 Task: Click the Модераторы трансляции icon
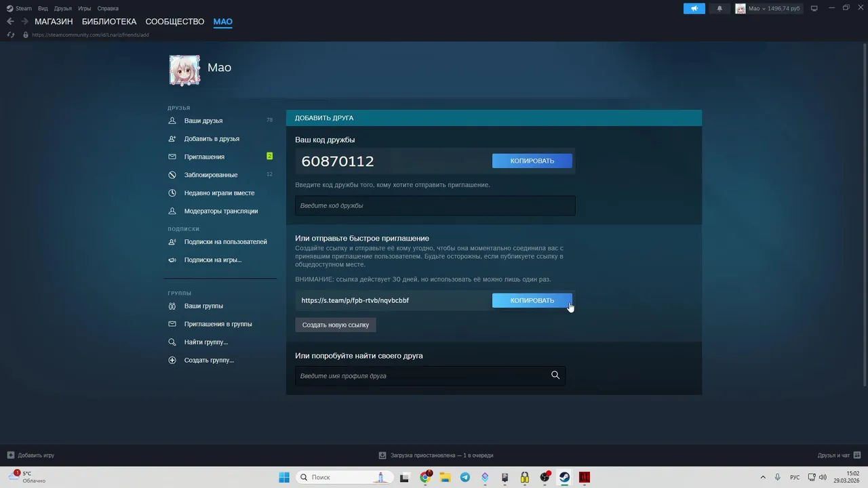(x=172, y=211)
